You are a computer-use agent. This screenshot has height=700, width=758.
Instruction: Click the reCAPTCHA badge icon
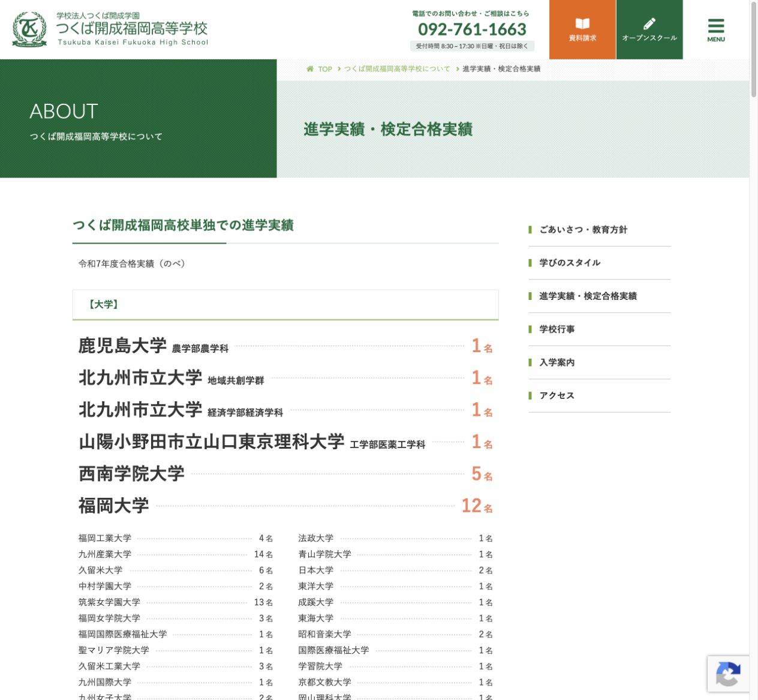(x=728, y=674)
